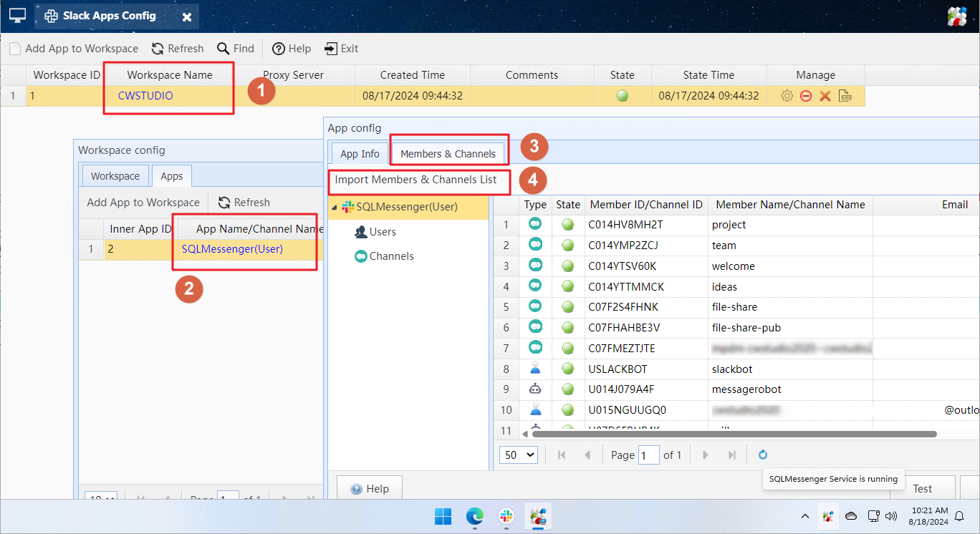Viewport: 980px width, 534px height.
Task: Switch to the Workspace tab in Workspace config
Action: (x=115, y=176)
